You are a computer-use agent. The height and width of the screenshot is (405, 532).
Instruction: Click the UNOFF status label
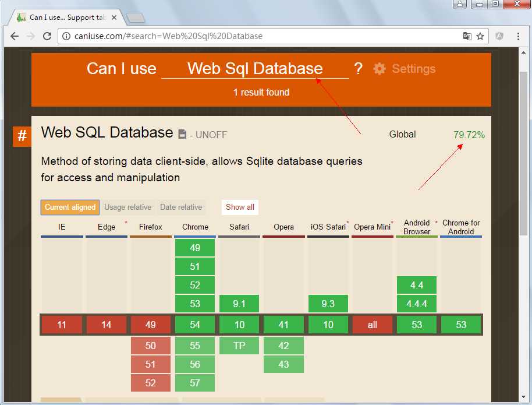(x=211, y=135)
